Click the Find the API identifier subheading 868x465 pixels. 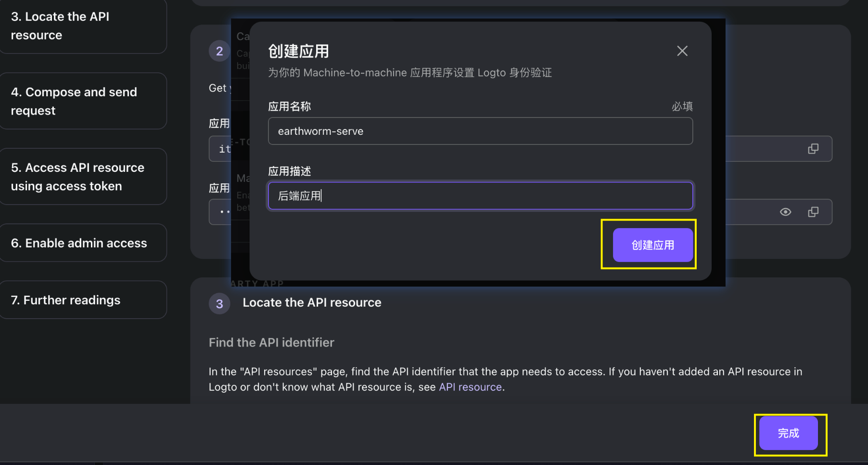click(x=271, y=342)
